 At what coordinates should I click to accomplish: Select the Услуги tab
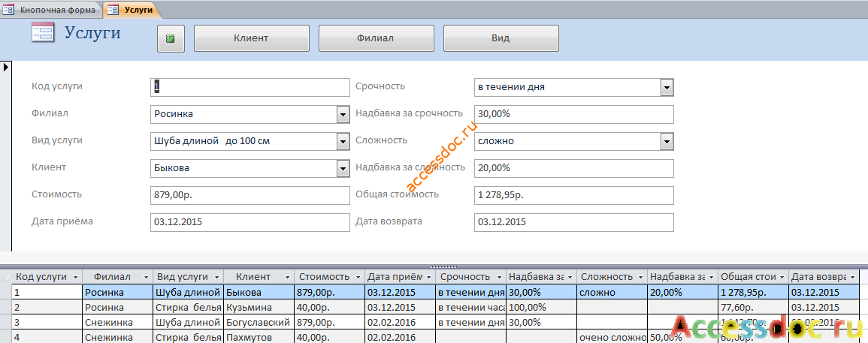[132, 10]
